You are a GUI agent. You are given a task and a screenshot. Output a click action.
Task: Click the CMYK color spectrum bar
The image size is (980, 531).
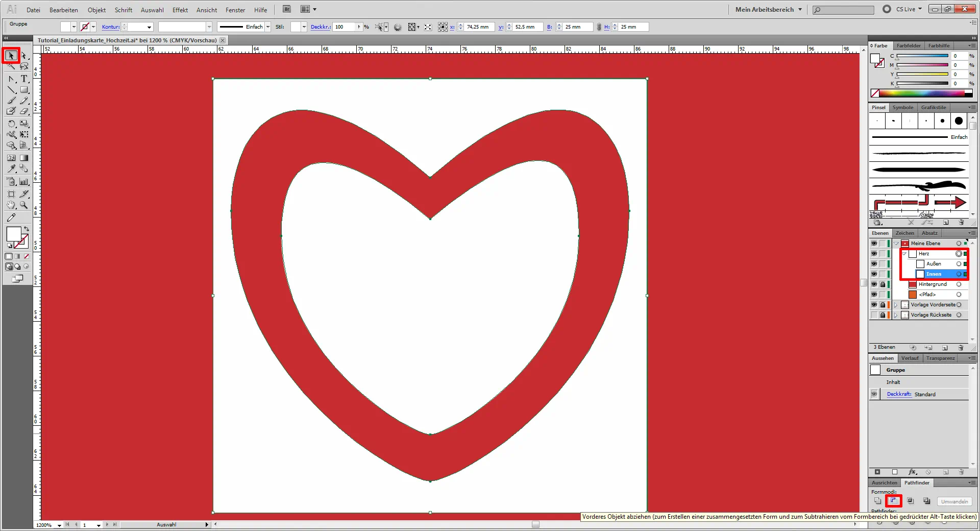923,93
